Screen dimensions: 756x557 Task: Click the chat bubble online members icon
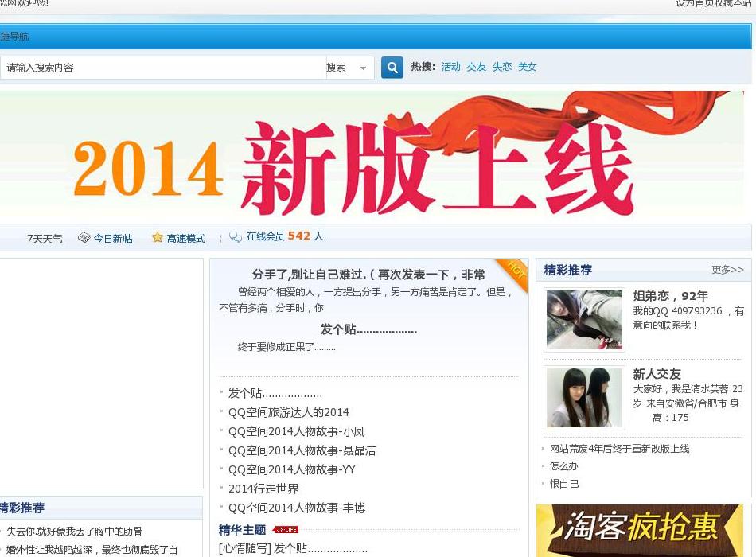[x=236, y=237]
